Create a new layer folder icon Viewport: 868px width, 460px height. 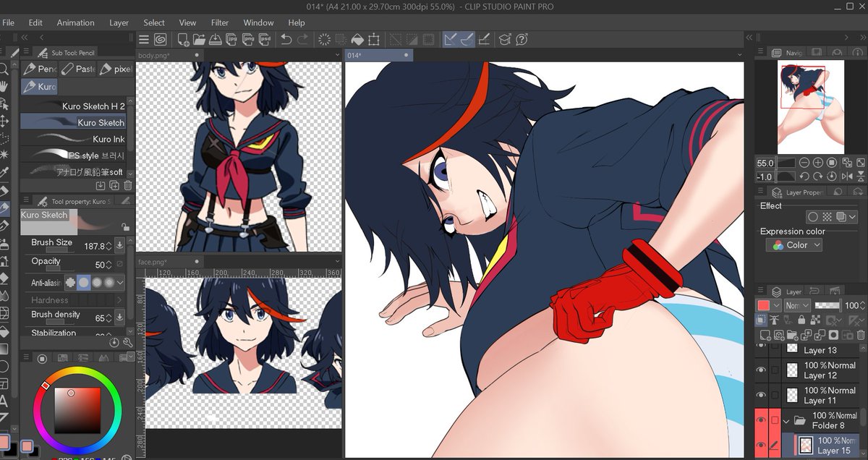pos(791,335)
